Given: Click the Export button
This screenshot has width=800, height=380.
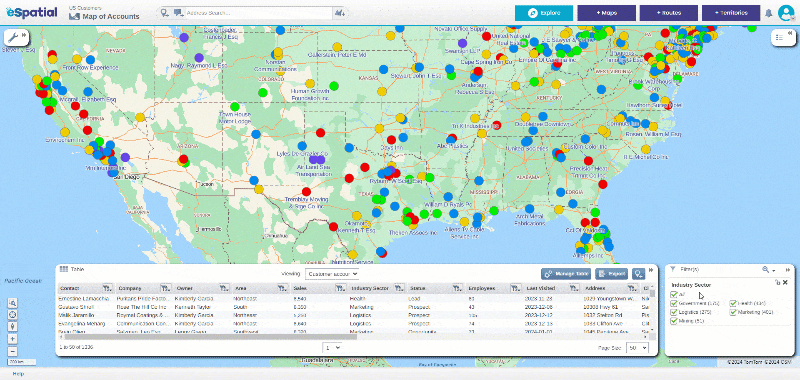Looking at the screenshot, I should pyautogui.click(x=611, y=274).
